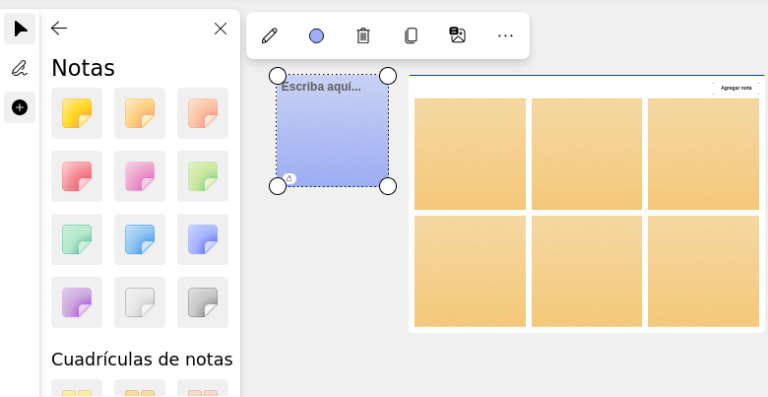This screenshot has width=768, height=397.
Task: Choose the purple sticky note
Action: pyautogui.click(x=77, y=303)
